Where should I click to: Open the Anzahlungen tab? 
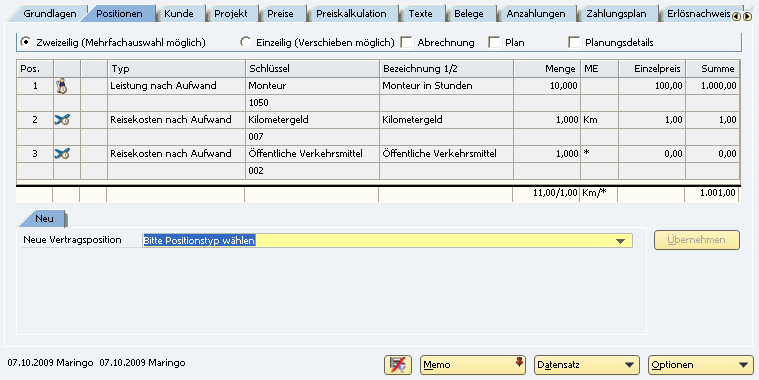(536, 14)
